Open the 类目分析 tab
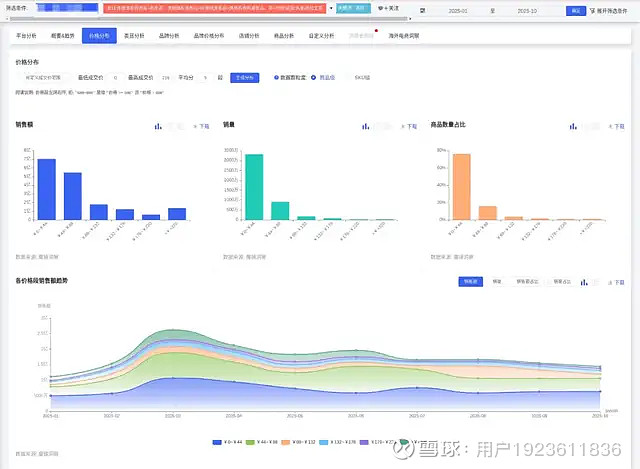 pos(134,36)
